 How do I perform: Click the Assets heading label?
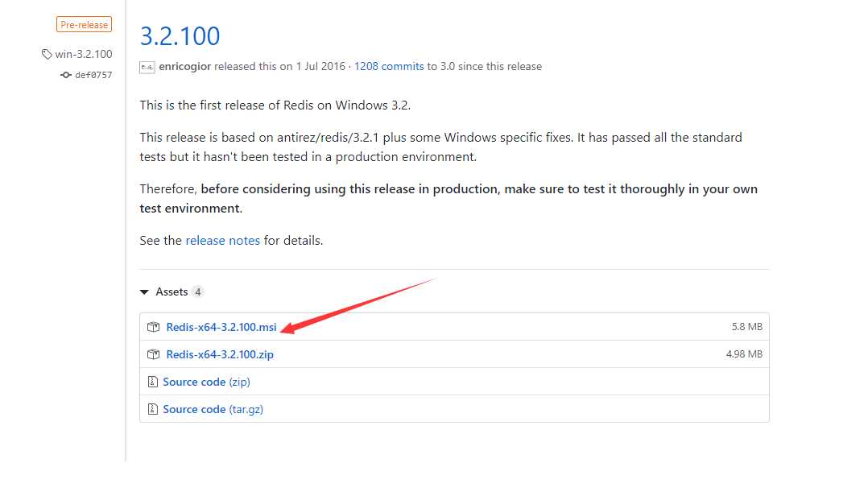click(172, 291)
